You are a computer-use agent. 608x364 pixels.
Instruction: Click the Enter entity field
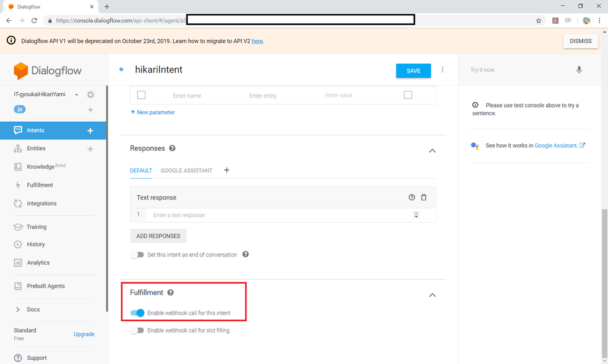click(263, 96)
